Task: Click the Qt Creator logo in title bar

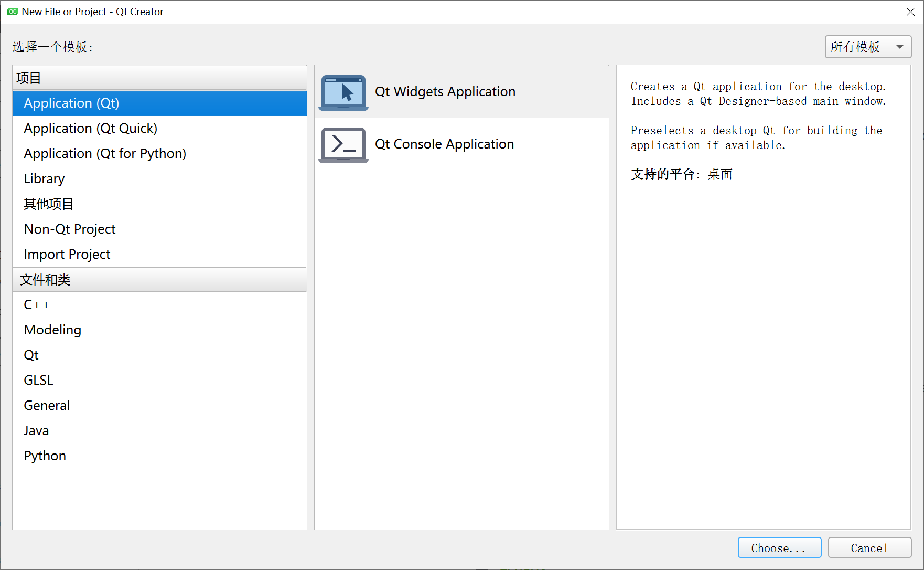Action: (x=12, y=12)
